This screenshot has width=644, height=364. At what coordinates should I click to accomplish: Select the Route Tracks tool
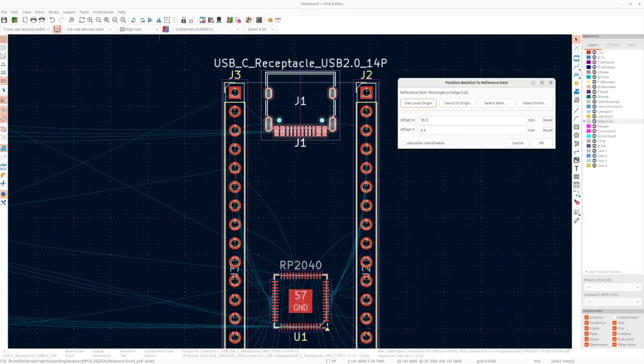[576, 67]
